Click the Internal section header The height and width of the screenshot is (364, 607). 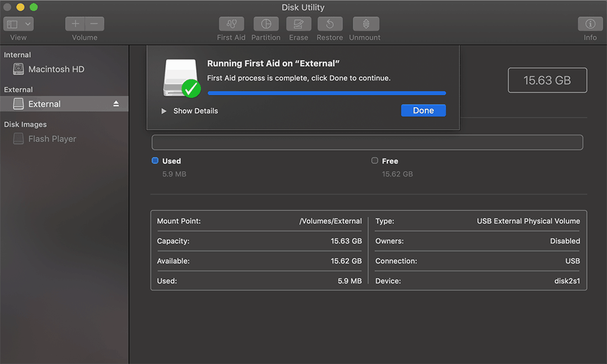pos(18,55)
